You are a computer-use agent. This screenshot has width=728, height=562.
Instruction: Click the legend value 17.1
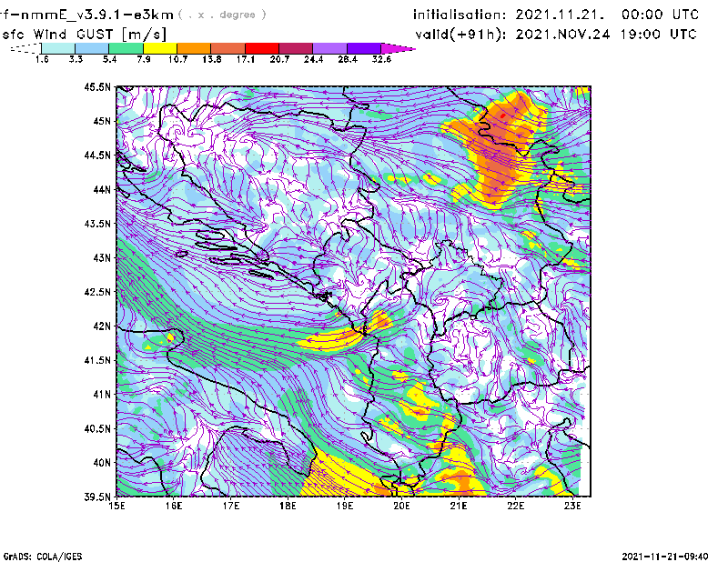click(245, 59)
